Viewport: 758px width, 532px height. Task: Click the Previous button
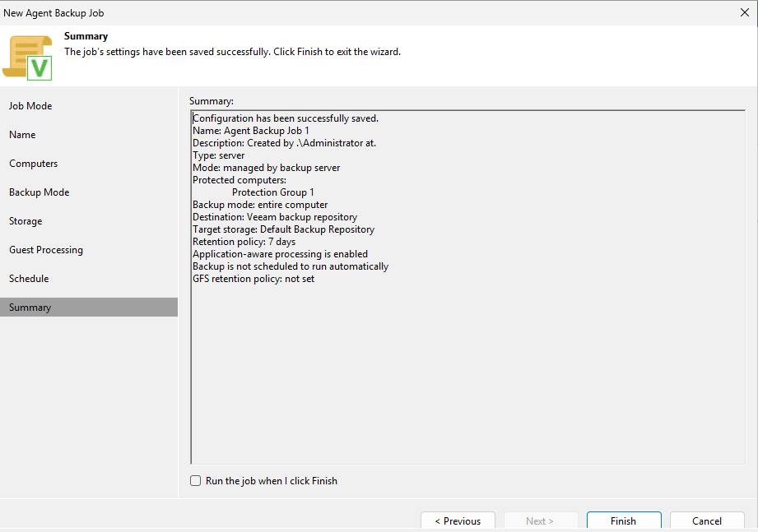(x=458, y=520)
